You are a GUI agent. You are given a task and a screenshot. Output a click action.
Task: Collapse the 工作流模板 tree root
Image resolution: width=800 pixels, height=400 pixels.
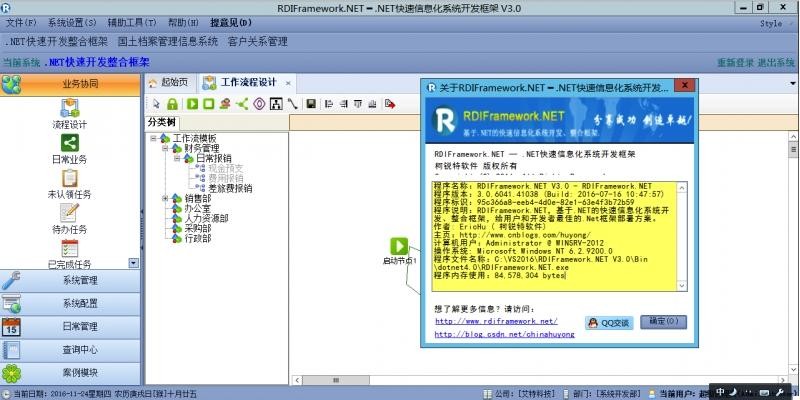pos(153,138)
